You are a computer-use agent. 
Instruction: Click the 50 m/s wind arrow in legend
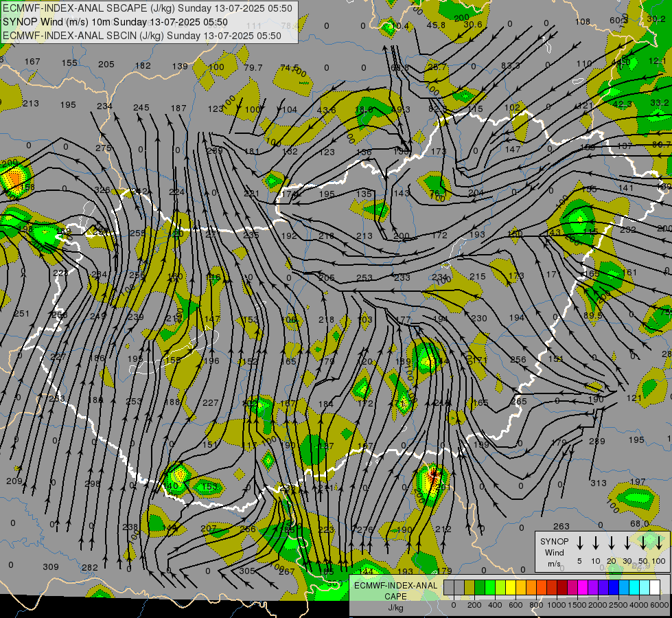[x=643, y=543]
